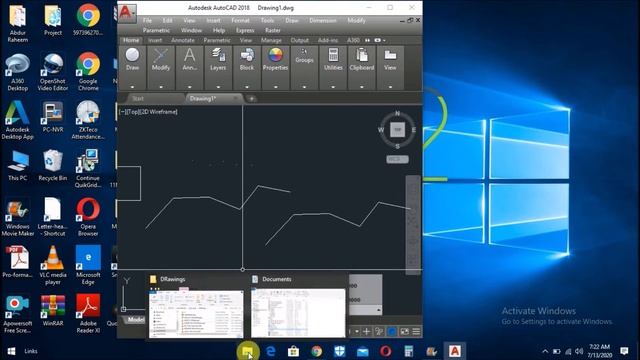The width and height of the screenshot is (640, 360).
Task: Open the Properties ribbon panel
Action: coord(276,60)
